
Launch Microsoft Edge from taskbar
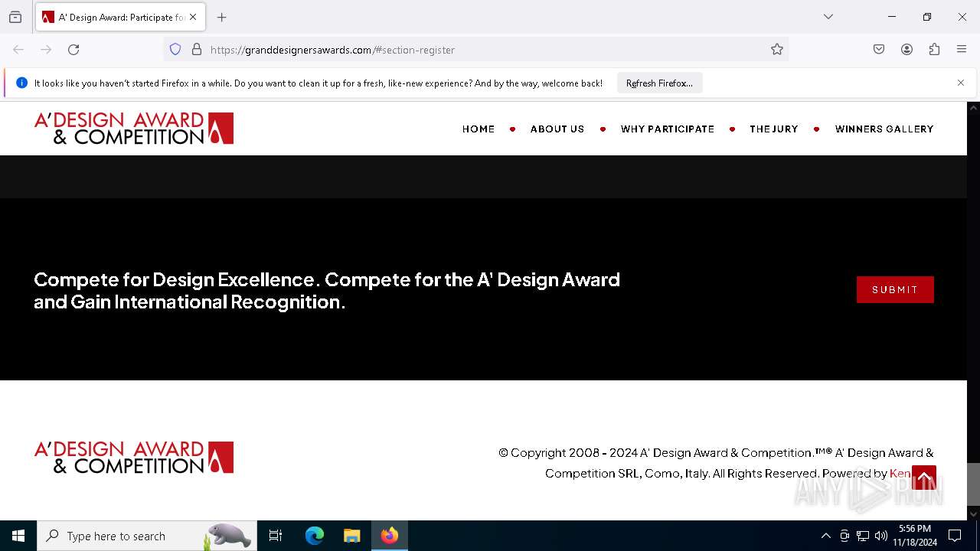point(315,536)
